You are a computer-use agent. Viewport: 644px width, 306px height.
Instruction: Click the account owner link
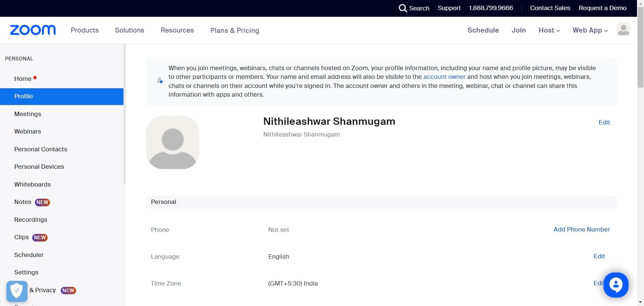point(444,77)
